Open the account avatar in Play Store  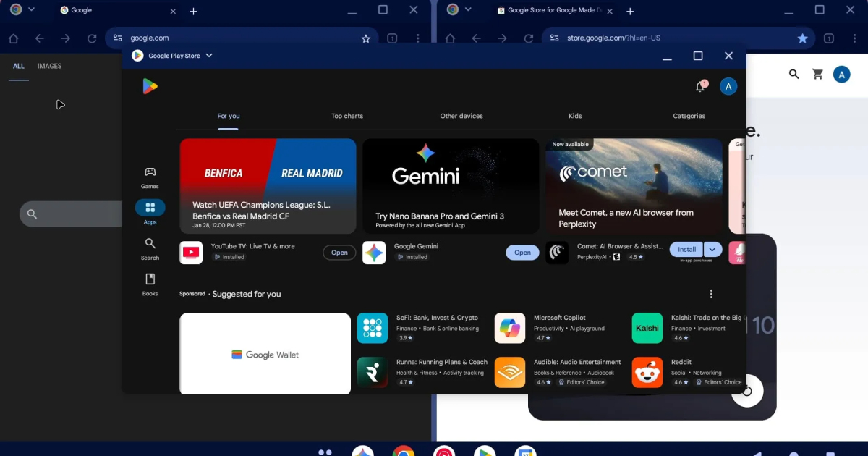728,87
